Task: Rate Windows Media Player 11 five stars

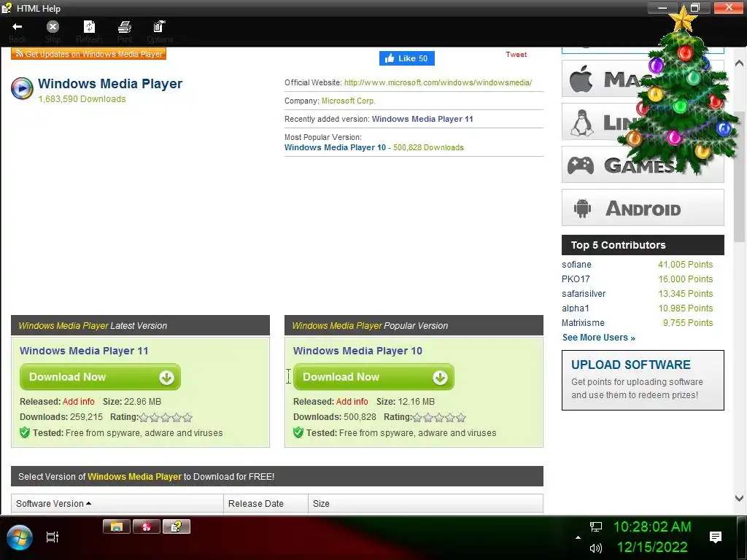Action: 187,418
